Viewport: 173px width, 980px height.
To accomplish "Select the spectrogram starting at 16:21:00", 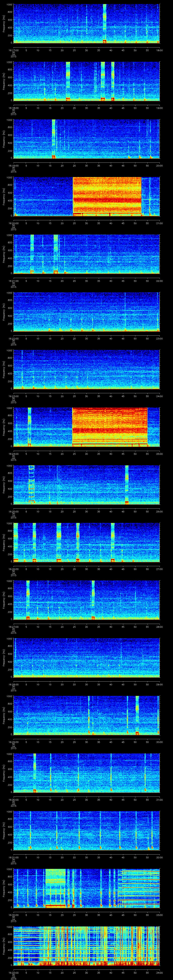I will point(86,254).
